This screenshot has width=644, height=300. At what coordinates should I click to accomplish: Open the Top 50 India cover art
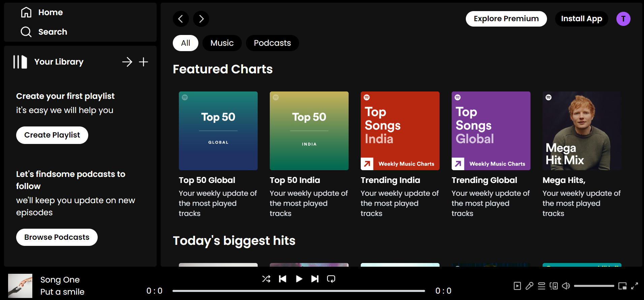coord(309,131)
